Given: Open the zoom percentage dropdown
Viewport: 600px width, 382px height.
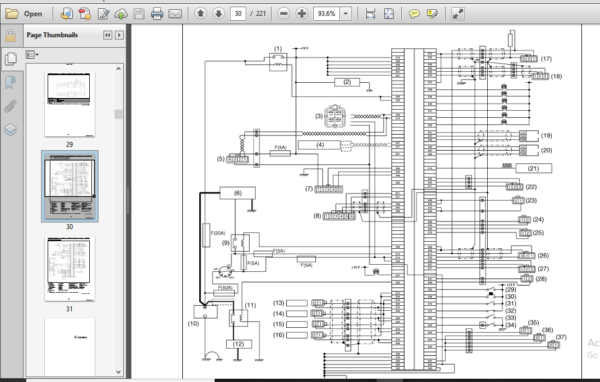Looking at the screenshot, I should (x=346, y=14).
